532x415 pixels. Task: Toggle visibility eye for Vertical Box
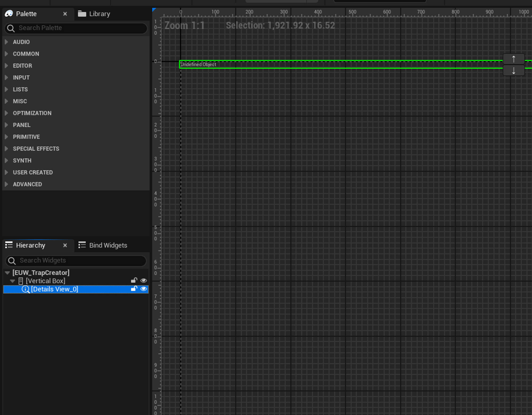[x=144, y=280]
